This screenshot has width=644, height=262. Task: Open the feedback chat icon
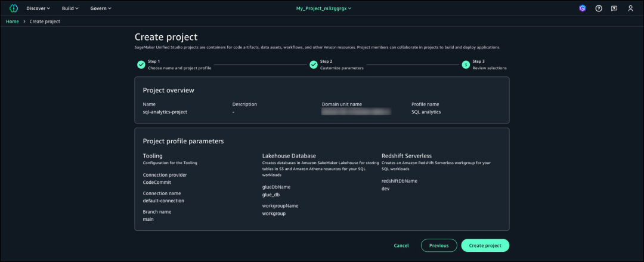coord(614,8)
